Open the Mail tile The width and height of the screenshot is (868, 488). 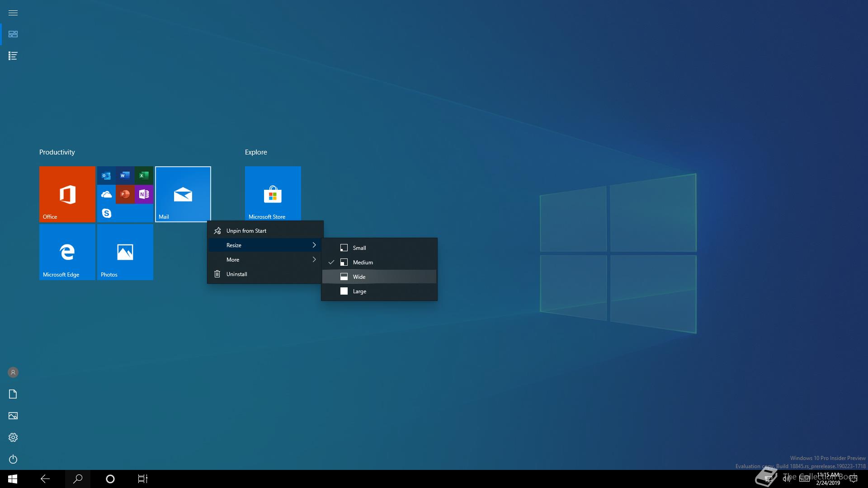pos(183,194)
